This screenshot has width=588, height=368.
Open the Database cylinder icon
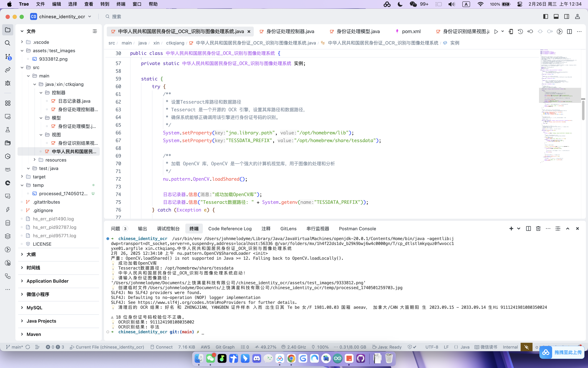pos(8,223)
